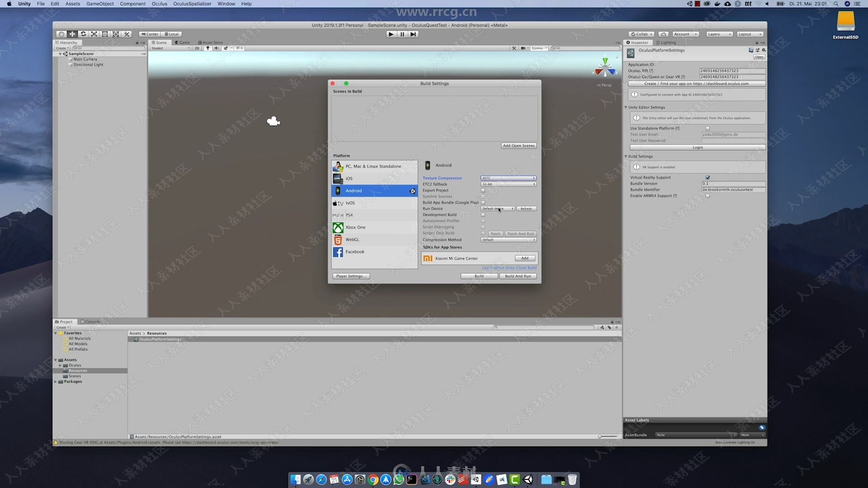The image size is (868, 488).
Task: Open the Unity app in the Dock
Action: point(528,479)
